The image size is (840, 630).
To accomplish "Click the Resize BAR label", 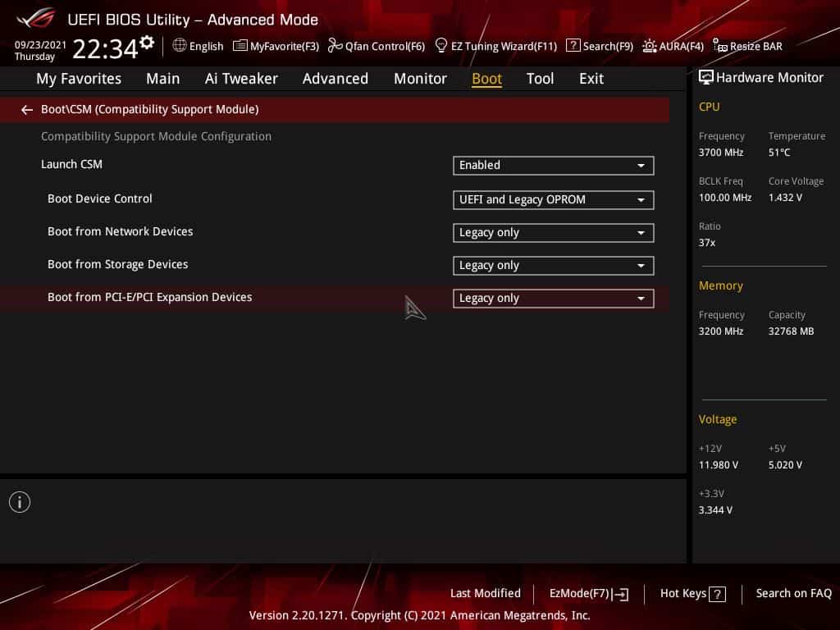I will click(756, 47).
